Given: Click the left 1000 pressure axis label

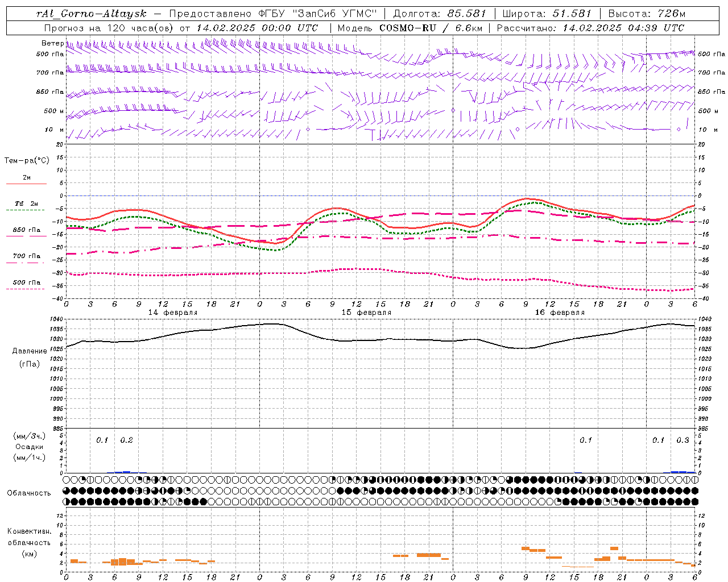Looking at the screenshot, I should click(57, 399).
